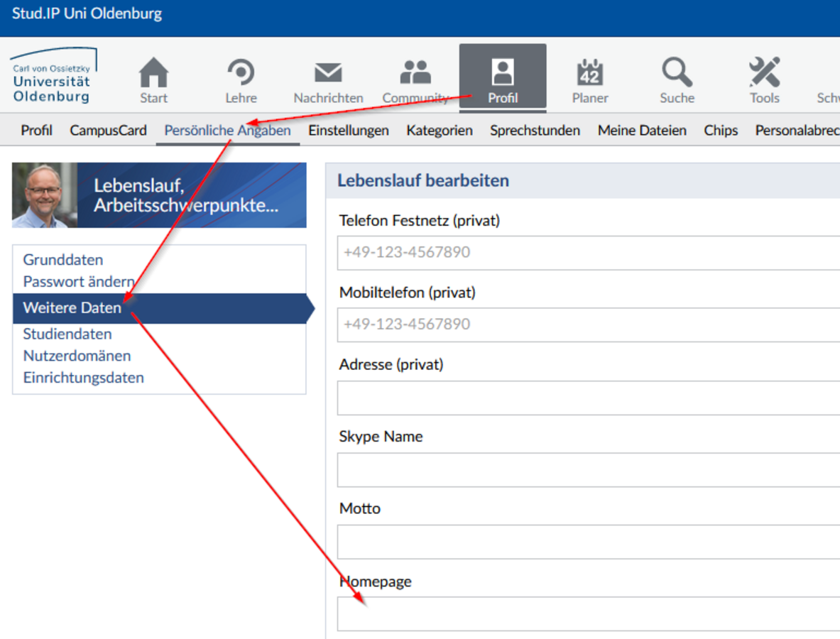The image size is (840, 639).
Task: Focus the Adresse (privat) field
Action: [x=588, y=398]
